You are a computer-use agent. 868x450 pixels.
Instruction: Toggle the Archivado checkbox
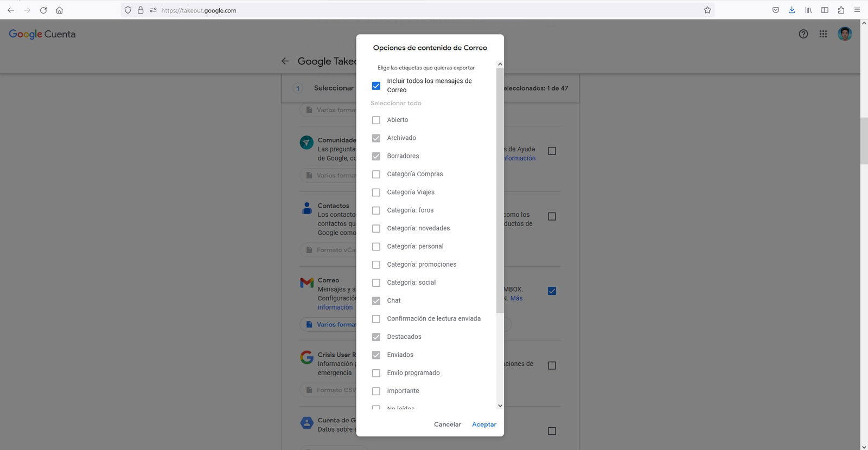coord(376,138)
